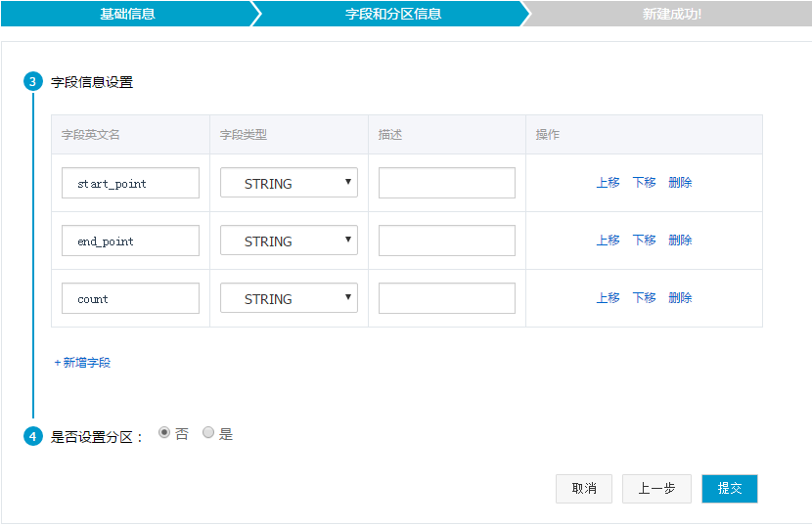
Task: Go to 基础信息 step tab
Action: pos(127,14)
